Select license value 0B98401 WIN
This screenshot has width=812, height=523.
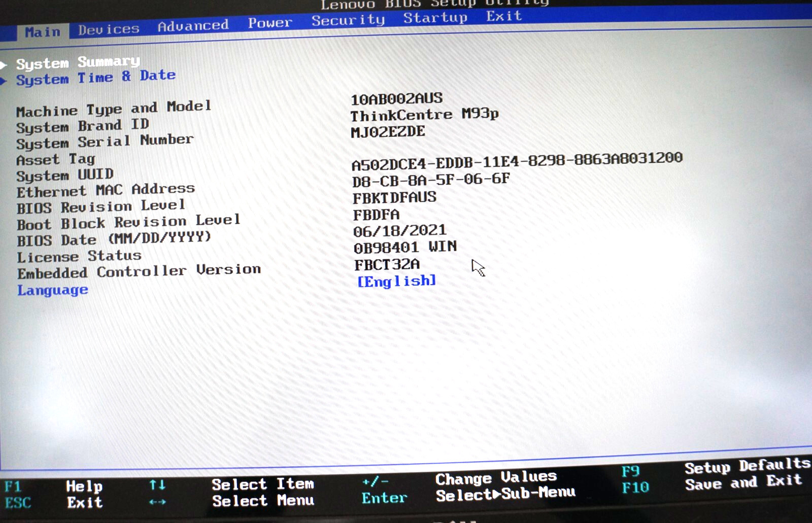pos(405,248)
